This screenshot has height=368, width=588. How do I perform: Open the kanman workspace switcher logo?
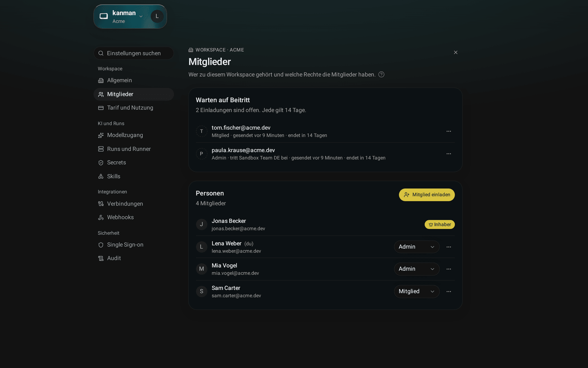click(x=104, y=16)
